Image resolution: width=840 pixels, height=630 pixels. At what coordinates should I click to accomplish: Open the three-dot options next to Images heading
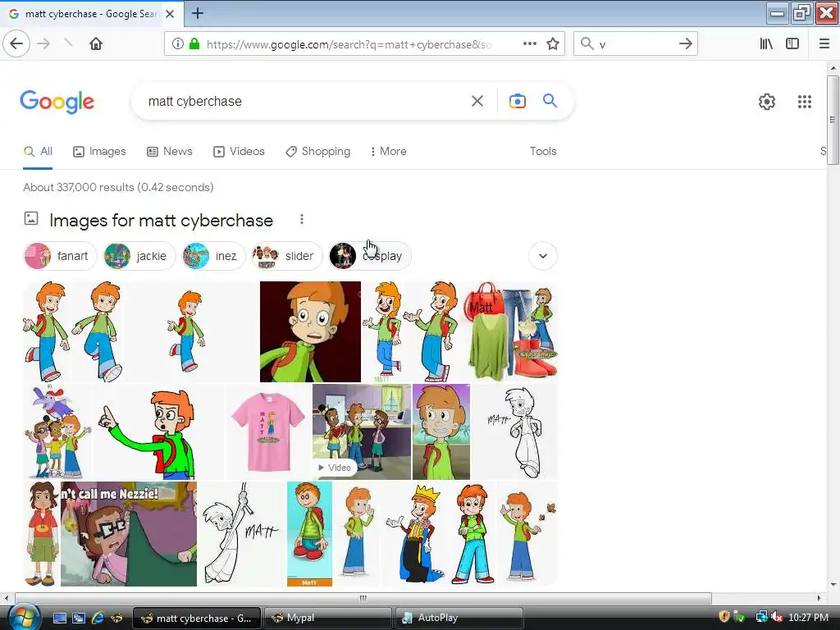[x=302, y=219]
